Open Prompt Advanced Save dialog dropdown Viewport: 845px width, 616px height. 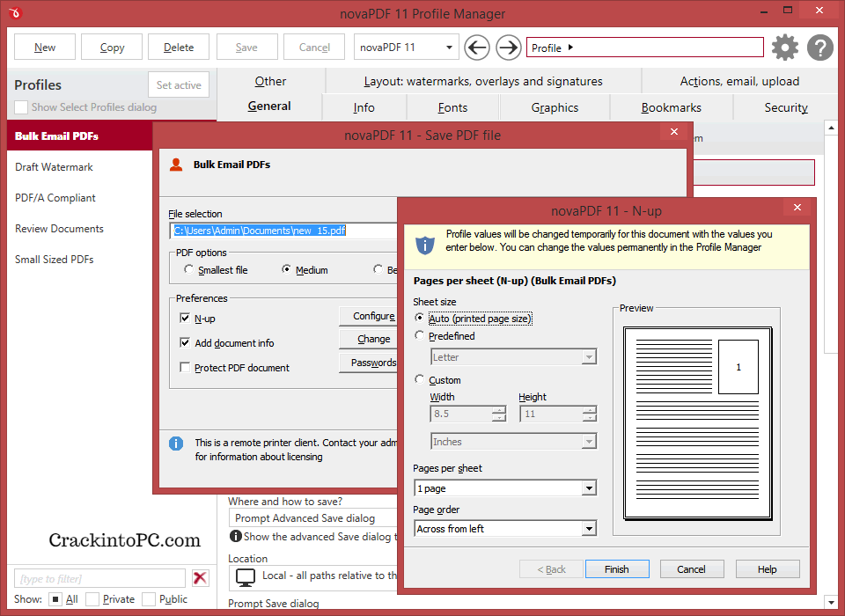pyautogui.click(x=312, y=518)
